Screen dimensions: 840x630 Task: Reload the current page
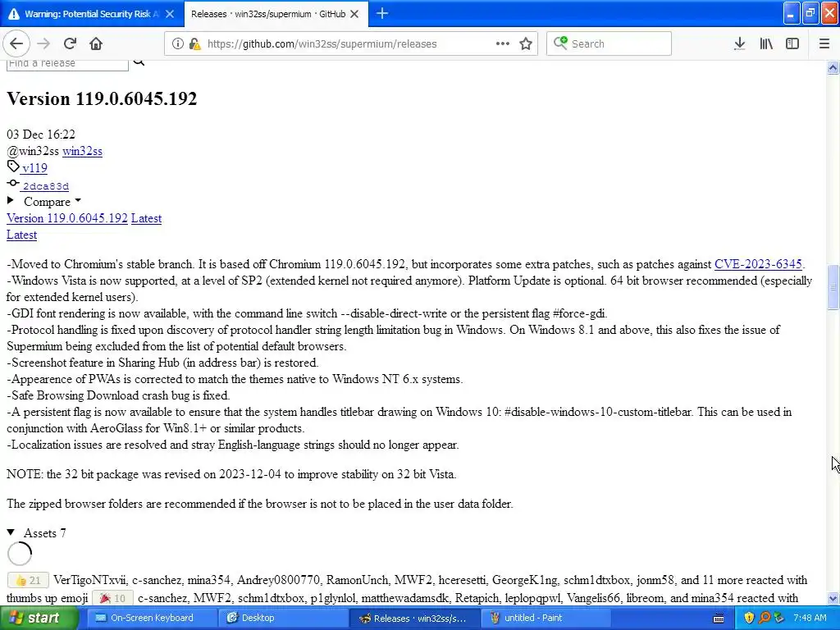point(70,43)
